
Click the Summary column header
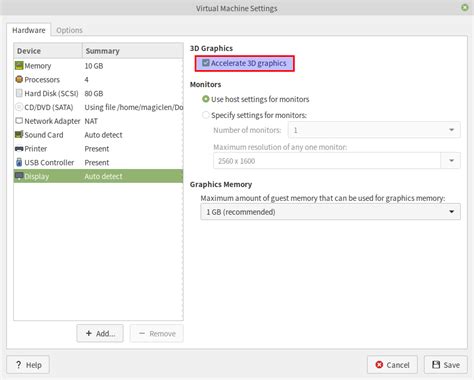pyautogui.click(x=133, y=51)
